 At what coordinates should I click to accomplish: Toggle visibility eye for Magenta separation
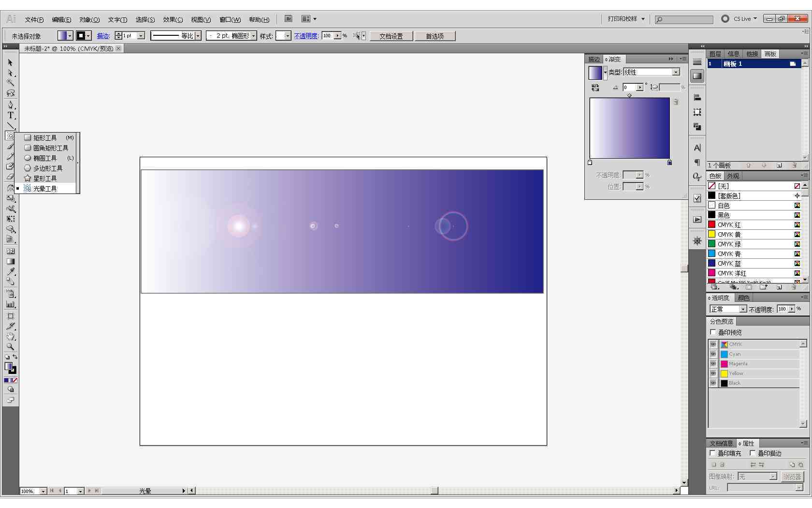713,363
